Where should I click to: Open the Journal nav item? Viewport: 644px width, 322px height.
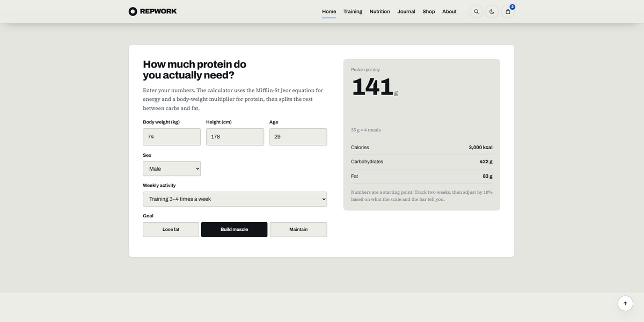pos(406,11)
